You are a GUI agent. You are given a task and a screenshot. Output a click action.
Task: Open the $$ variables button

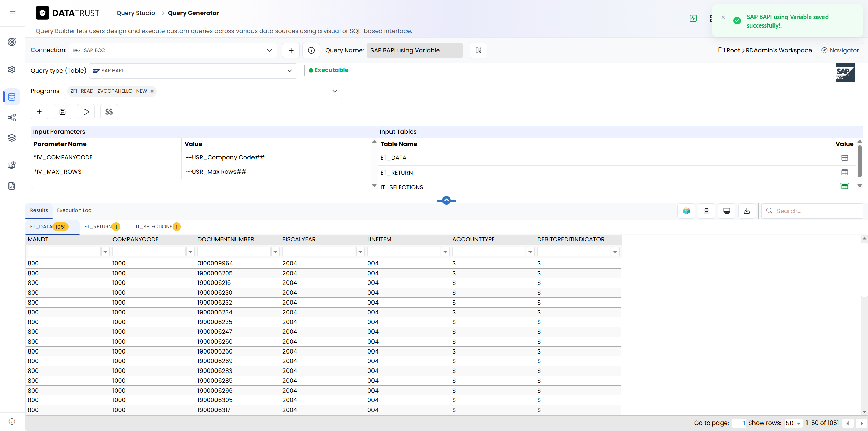tap(109, 112)
